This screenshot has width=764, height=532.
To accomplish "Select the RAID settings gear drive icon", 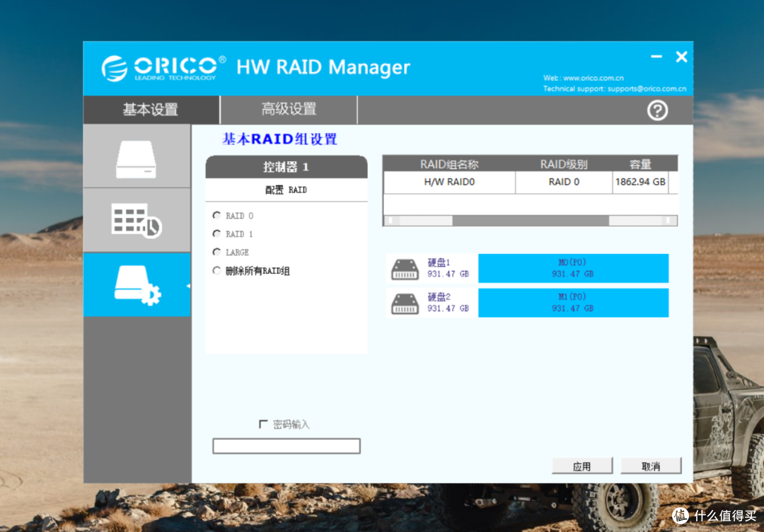I will click(137, 285).
